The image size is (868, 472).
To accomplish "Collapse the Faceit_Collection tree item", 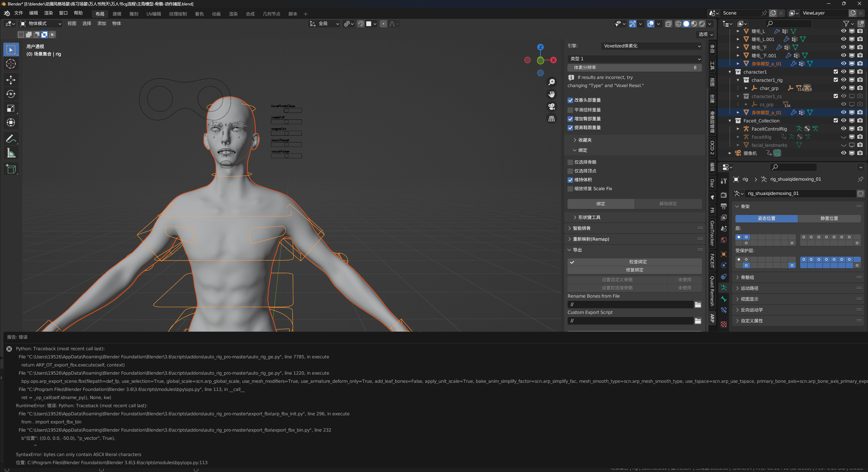I will [x=730, y=121].
